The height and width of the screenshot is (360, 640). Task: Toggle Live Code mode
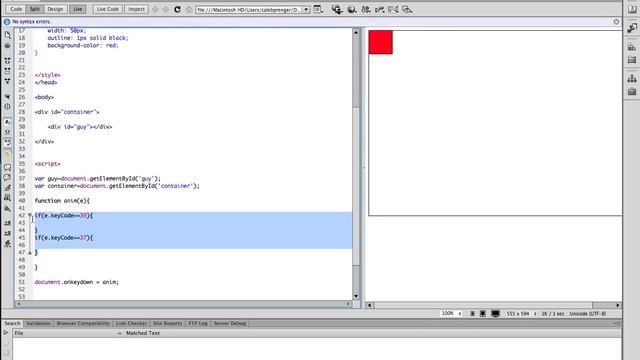pos(108,9)
